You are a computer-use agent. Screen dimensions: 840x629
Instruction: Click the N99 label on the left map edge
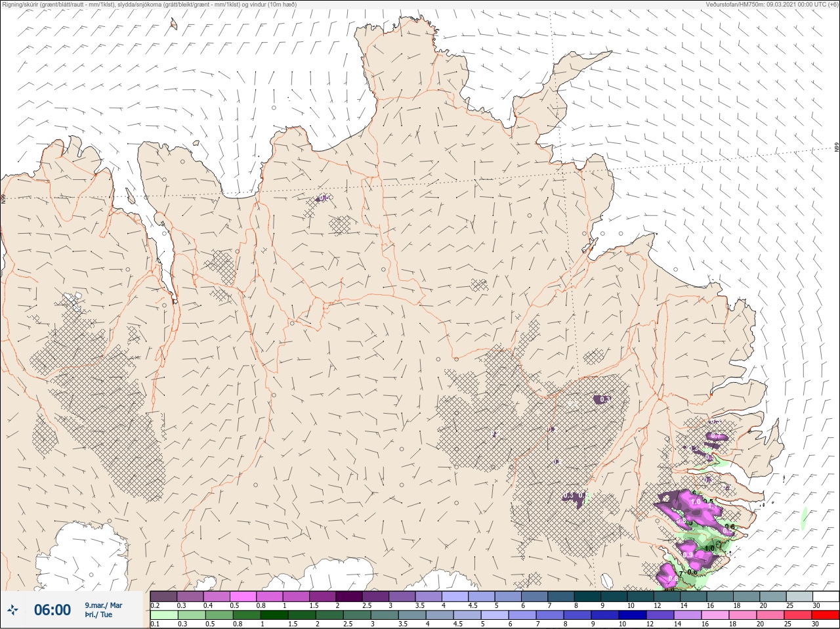(x=3, y=198)
